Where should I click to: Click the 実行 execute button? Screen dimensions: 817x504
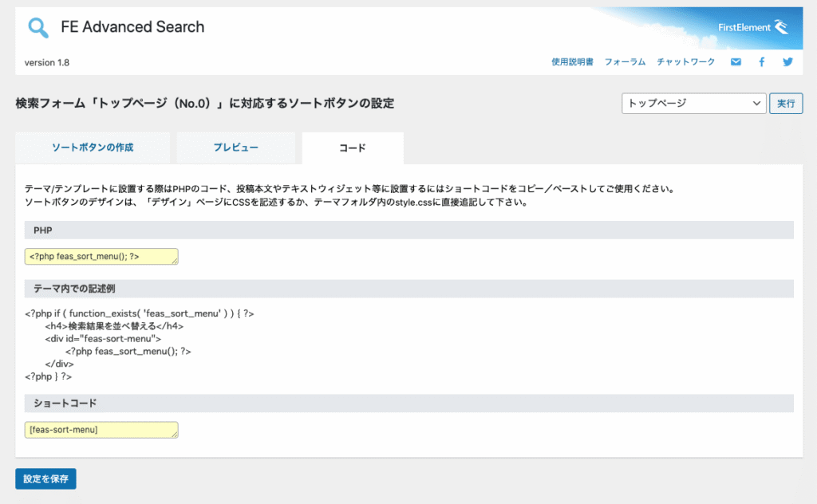pos(786,103)
